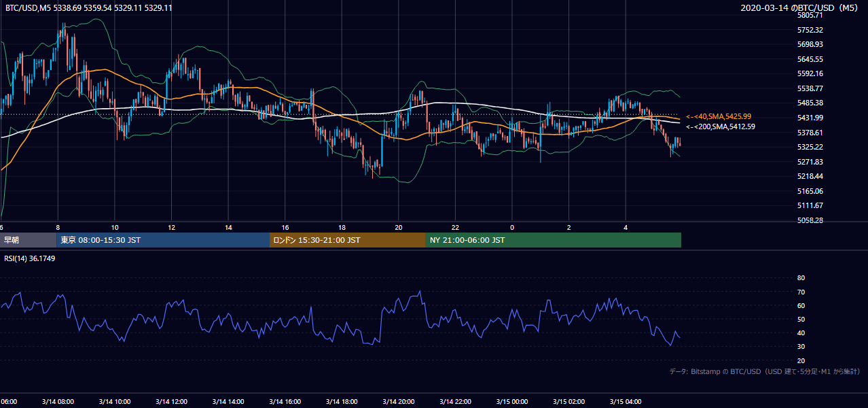Viewport: 868px width, 408px height.
Task: Click the 5485.38 price axis label
Action: (810, 103)
